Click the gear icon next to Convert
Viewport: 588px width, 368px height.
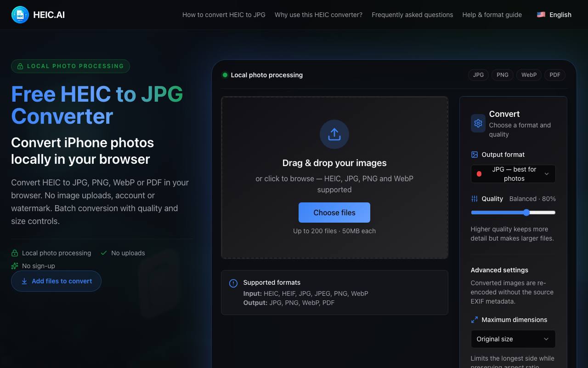click(478, 123)
